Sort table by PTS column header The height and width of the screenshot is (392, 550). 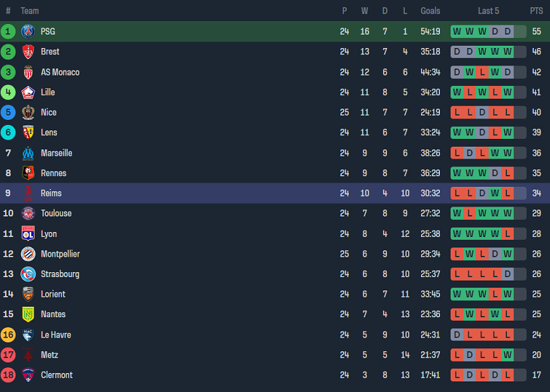(x=537, y=11)
